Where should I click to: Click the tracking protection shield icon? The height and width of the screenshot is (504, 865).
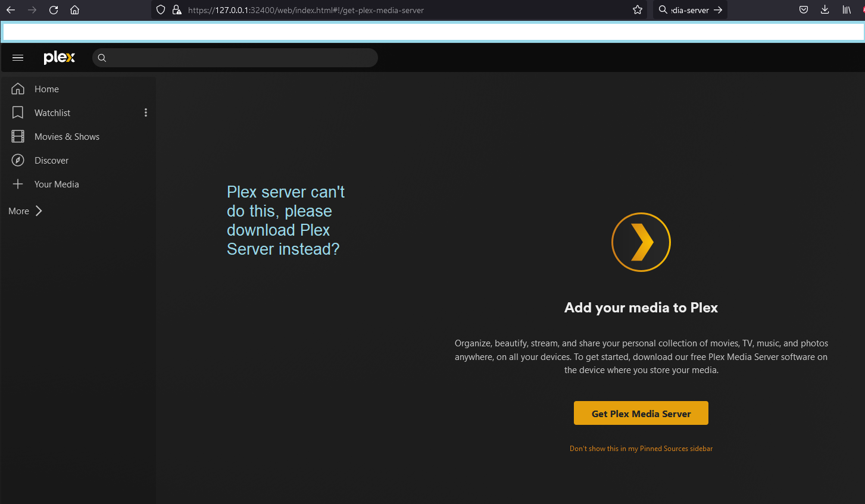tap(161, 10)
